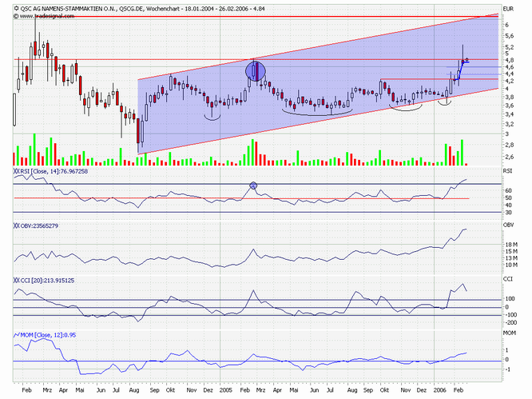Click the 2,8 price axis value
The height and width of the screenshot is (399, 532).
tap(509, 145)
